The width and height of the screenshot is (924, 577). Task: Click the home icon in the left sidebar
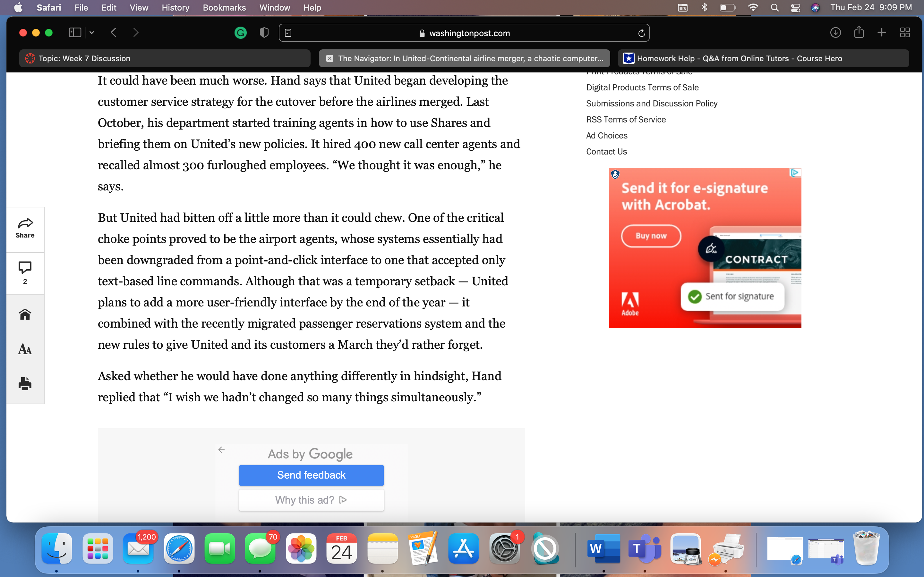tap(25, 314)
